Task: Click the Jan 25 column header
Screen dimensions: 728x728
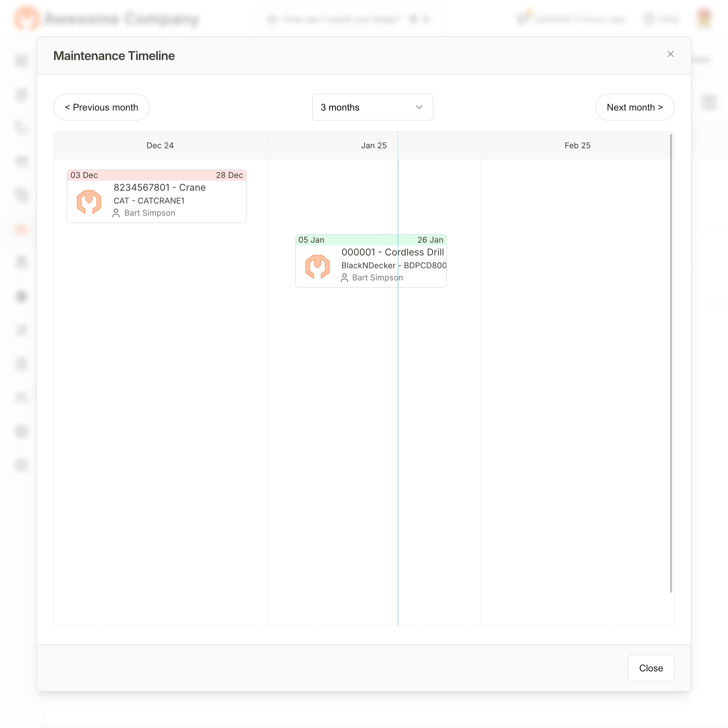Action: click(x=373, y=146)
